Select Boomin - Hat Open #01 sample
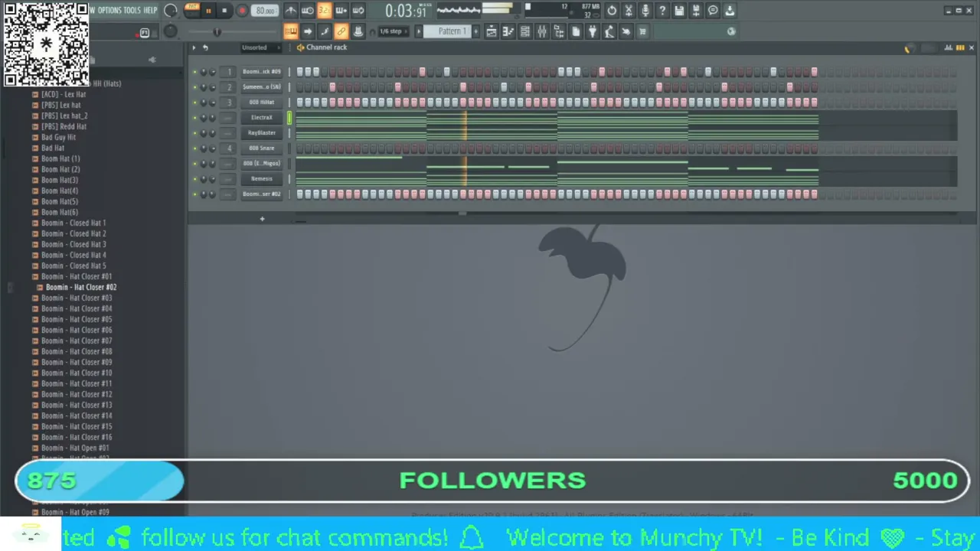Screen dimensions: 980x551 tap(75, 448)
